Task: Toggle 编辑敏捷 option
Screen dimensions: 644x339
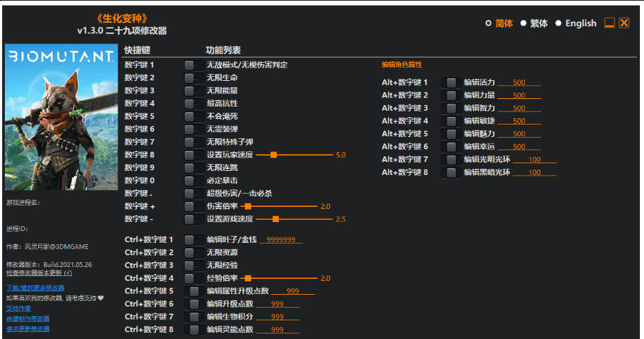Action: coord(451,121)
